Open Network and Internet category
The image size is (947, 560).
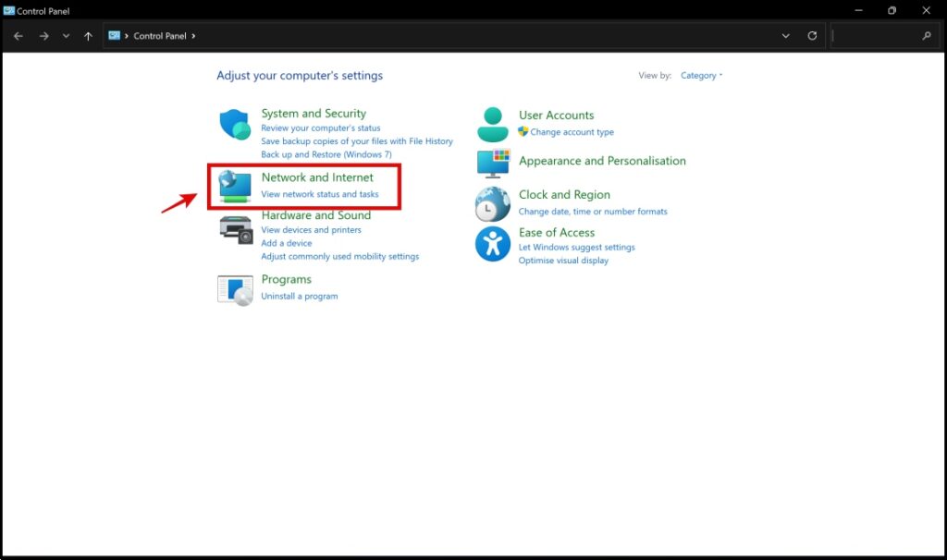coord(317,177)
